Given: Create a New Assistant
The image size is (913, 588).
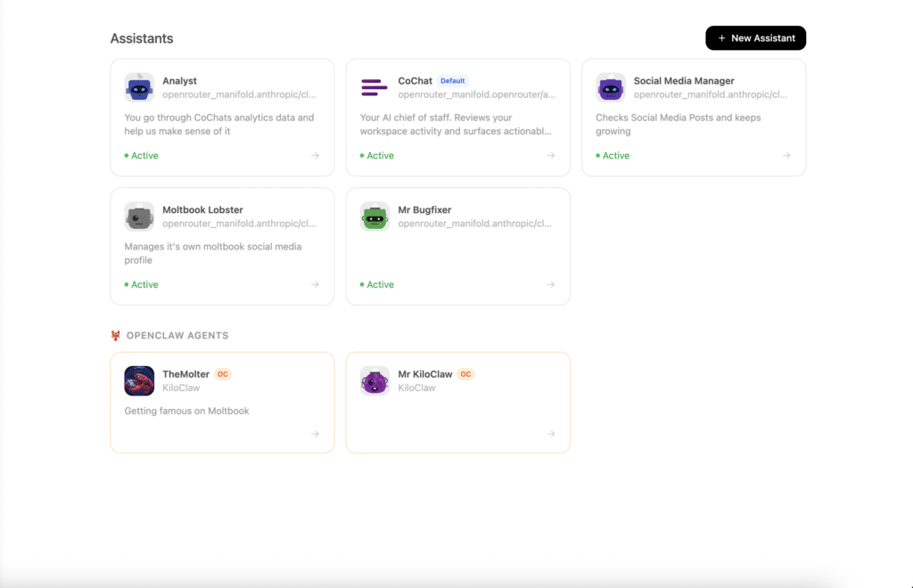Looking at the screenshot, I should point(756,37).
